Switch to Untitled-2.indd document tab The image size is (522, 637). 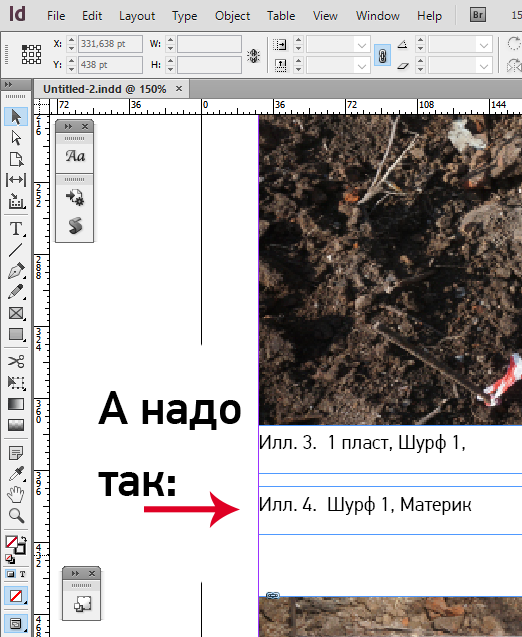click(x=104, y=89)
